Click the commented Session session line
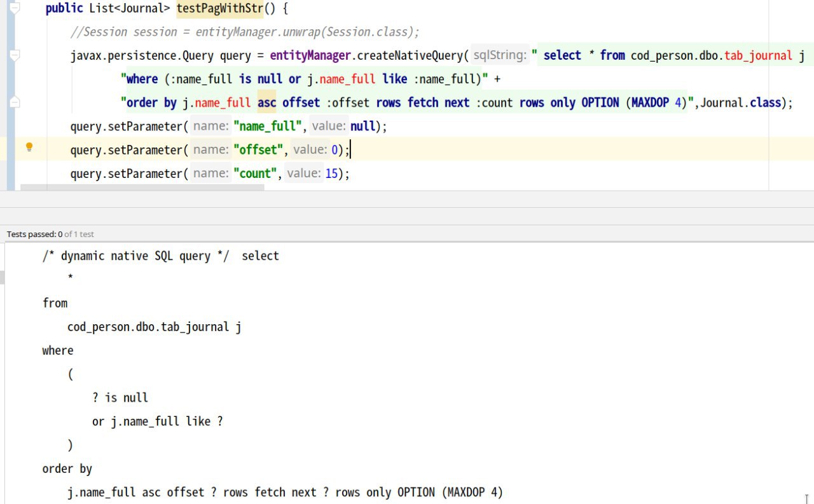This screenshot has width=814, height=504. tap(245, 32)
